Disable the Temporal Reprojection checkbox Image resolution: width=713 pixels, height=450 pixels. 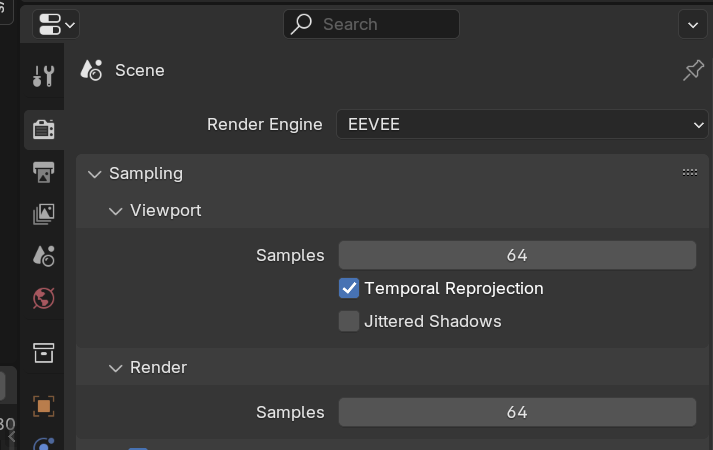click(x=349, y=288)
